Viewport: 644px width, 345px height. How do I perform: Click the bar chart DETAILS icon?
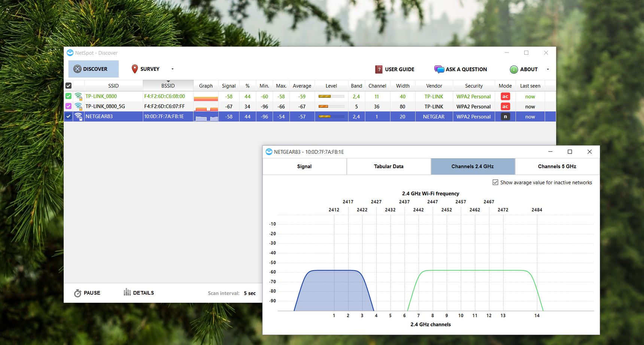point(127,292)
